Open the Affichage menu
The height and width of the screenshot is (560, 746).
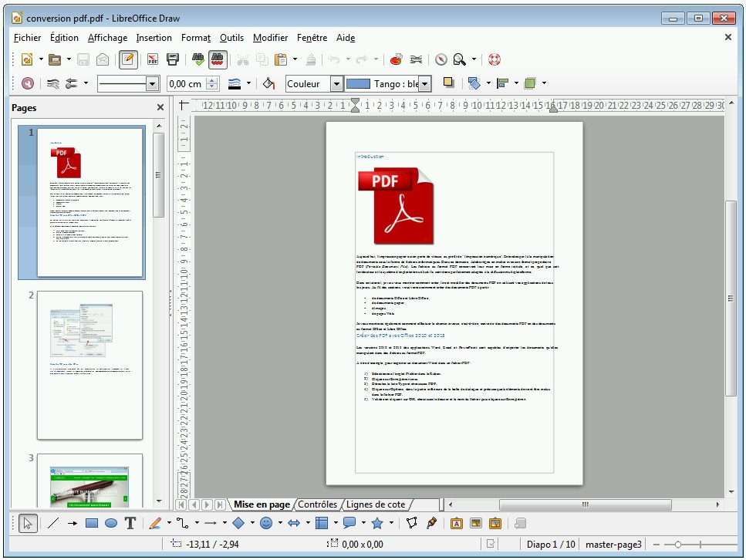click(107, 37)
